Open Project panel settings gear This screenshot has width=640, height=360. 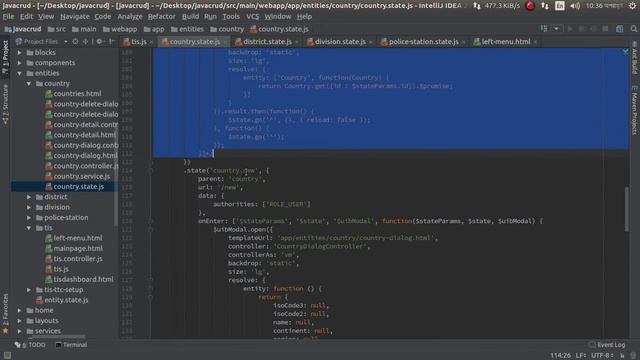point(99,42)
